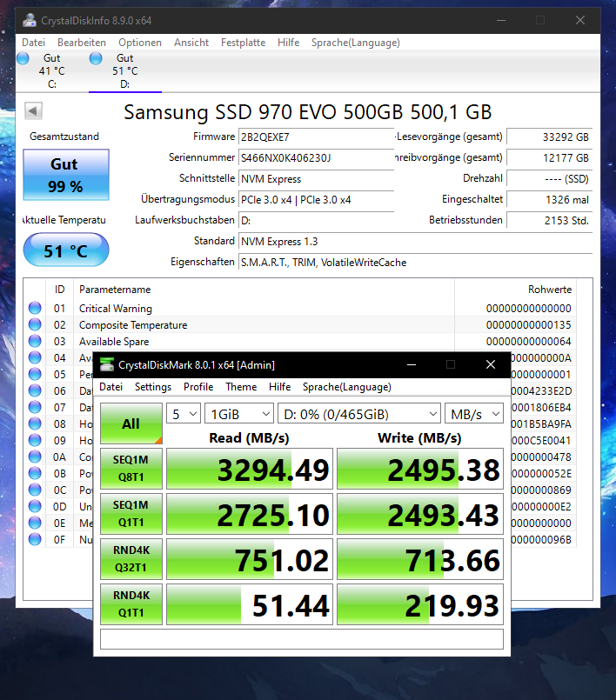Viewport: 616px width, 700px height.
Task: Select drive D: tab in disk list
Action: 125,70
